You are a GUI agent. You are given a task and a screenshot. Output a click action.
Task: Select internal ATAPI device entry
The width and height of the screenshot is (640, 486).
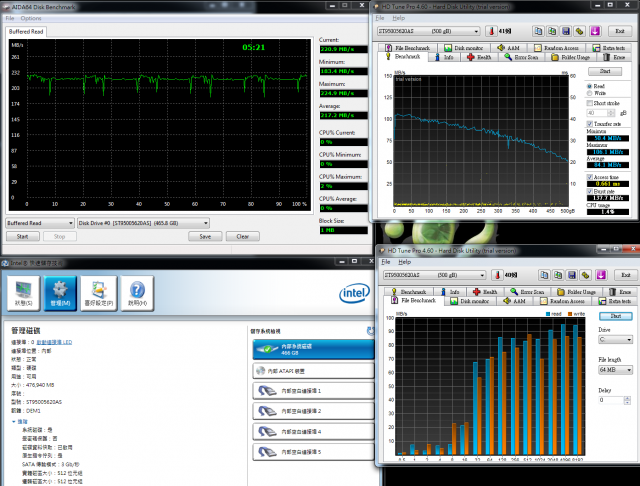coord(313,371)
